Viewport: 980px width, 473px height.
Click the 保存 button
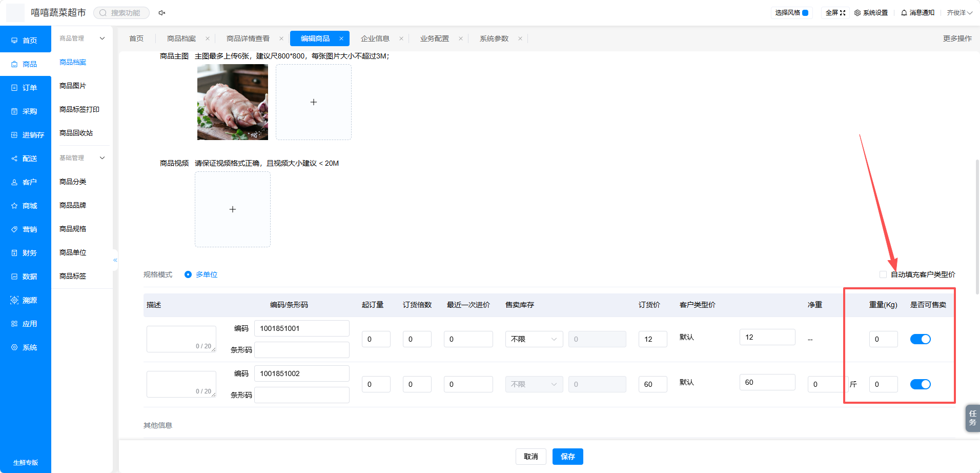pyautogui.click(x=568, y=457)
